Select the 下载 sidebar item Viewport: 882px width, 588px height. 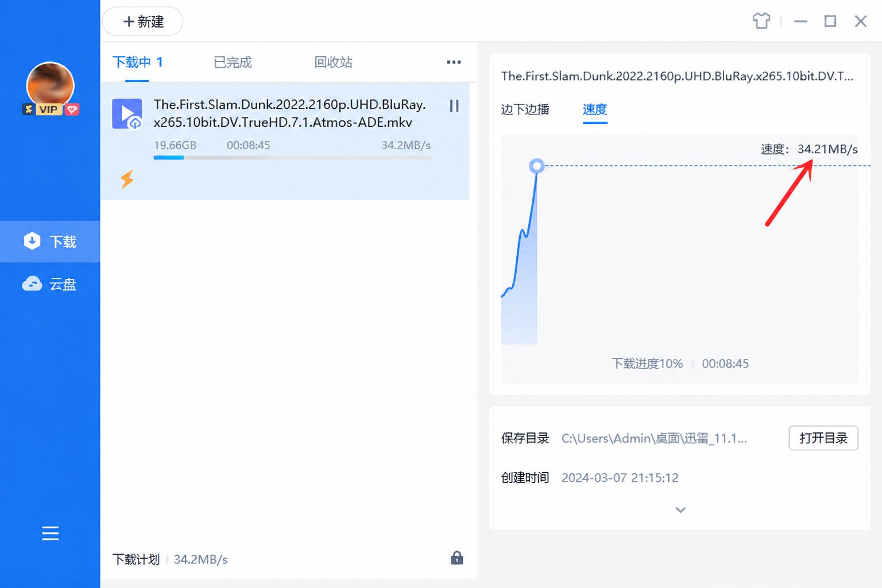coord(50,242)
